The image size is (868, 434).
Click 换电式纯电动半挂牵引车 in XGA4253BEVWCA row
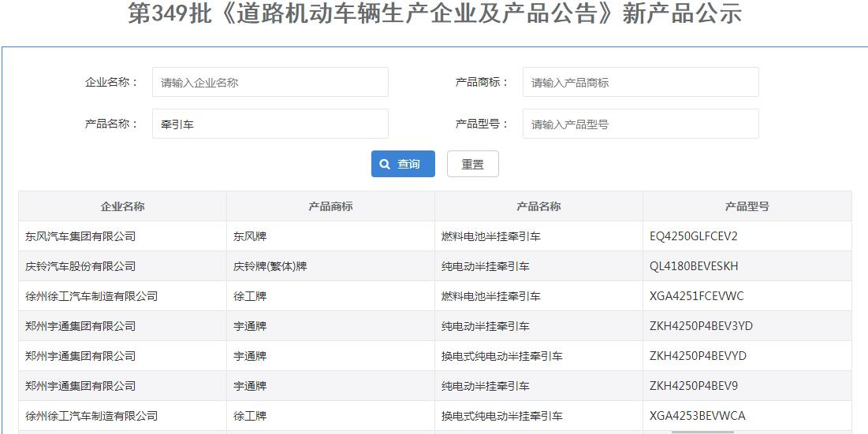click(502, 416)
